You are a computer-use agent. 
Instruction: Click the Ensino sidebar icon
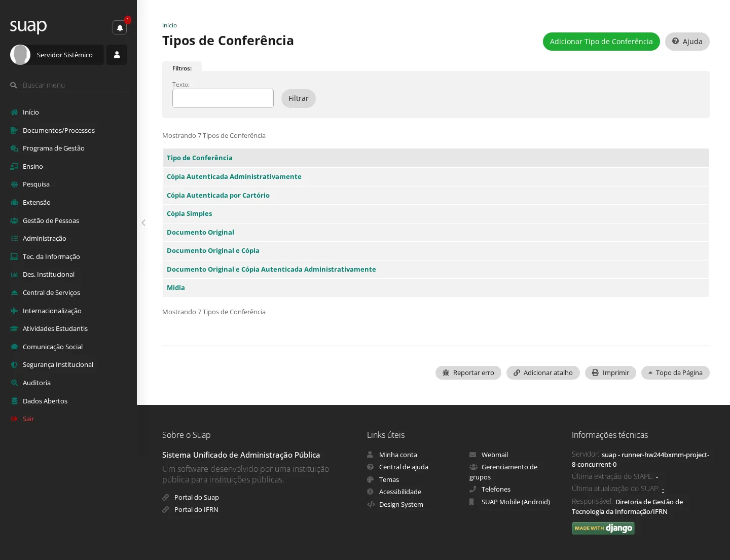14,166
